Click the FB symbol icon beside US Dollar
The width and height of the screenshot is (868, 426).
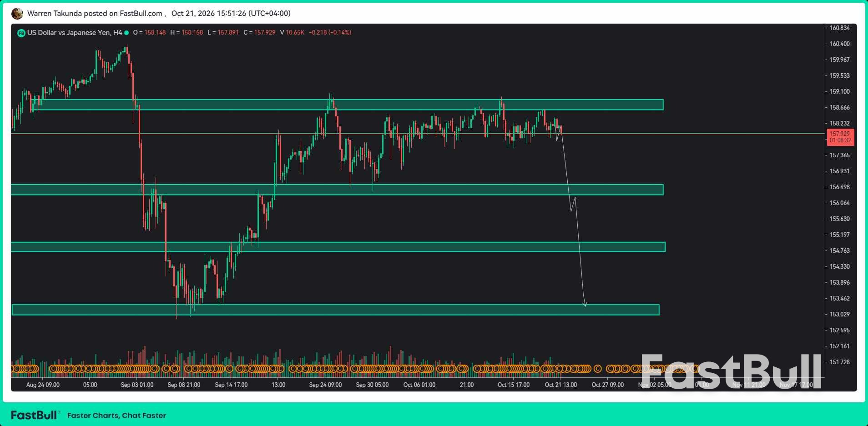pyautogui.click(x=21, y=33)
